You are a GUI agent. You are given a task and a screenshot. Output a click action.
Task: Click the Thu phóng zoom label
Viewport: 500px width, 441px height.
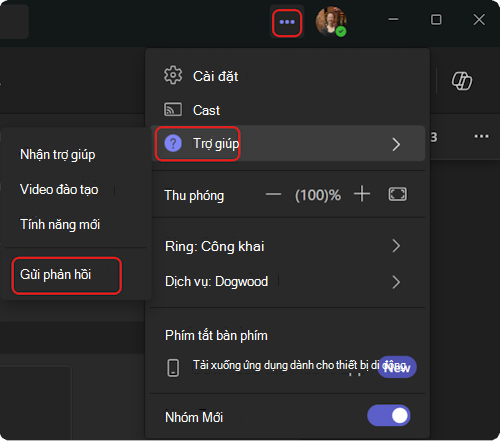194,195
